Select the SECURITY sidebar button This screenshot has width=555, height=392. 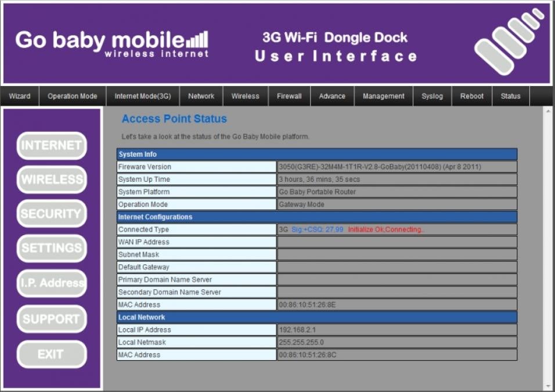coord(52,214)
